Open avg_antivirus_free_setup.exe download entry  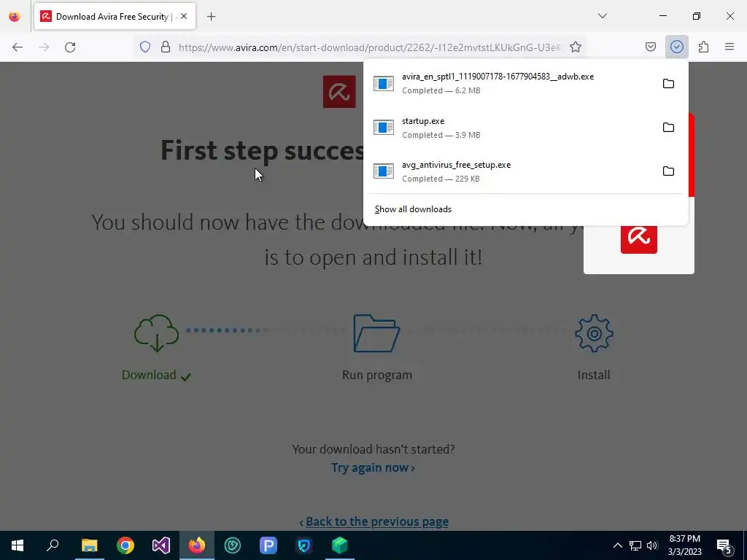tap(510, 171)
